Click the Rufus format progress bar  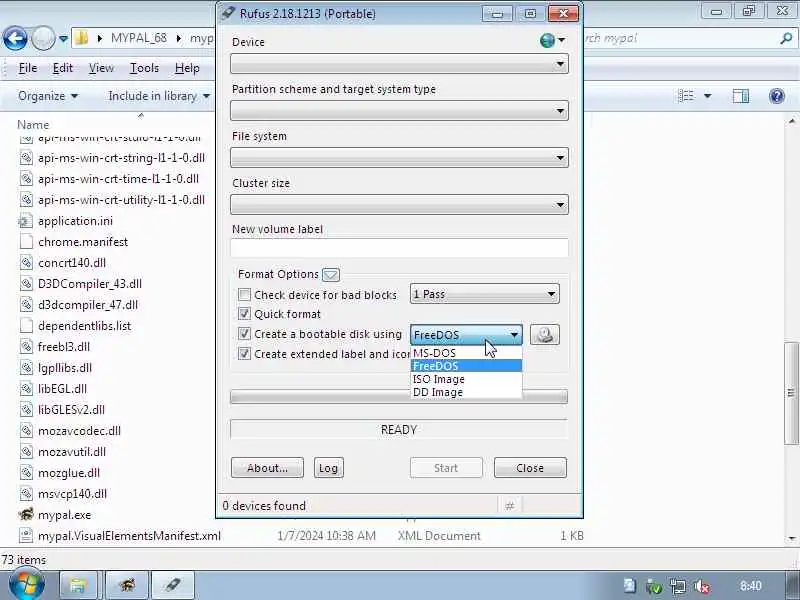[399, 397]
